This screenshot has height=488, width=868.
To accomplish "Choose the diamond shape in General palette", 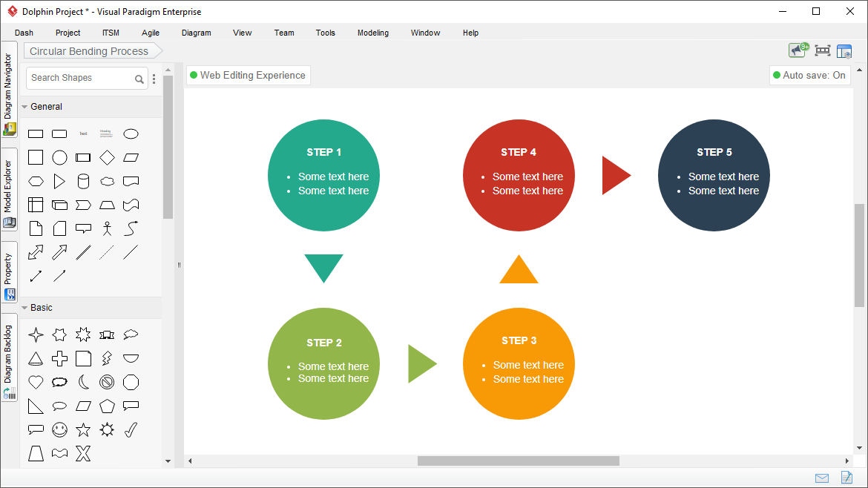I will pyautogui.click(x=107, y=158).
